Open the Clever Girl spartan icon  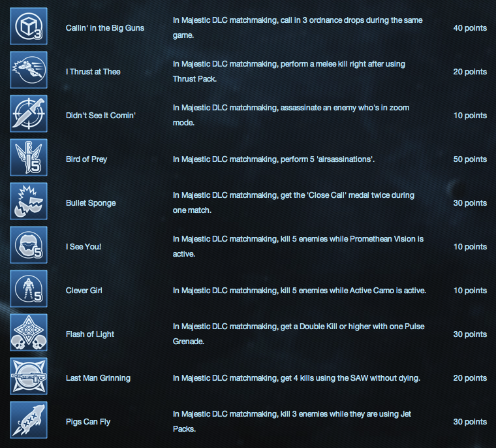click(29, 289)
